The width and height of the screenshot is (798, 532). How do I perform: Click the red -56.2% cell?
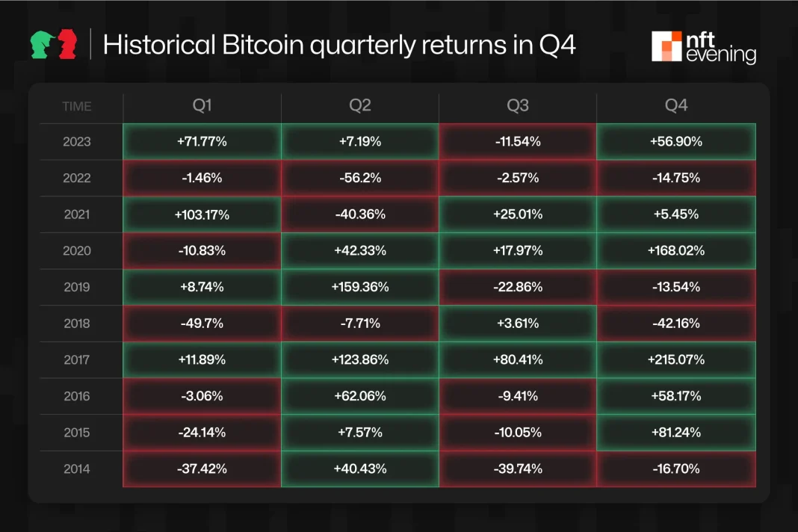[x=360, y=178]
